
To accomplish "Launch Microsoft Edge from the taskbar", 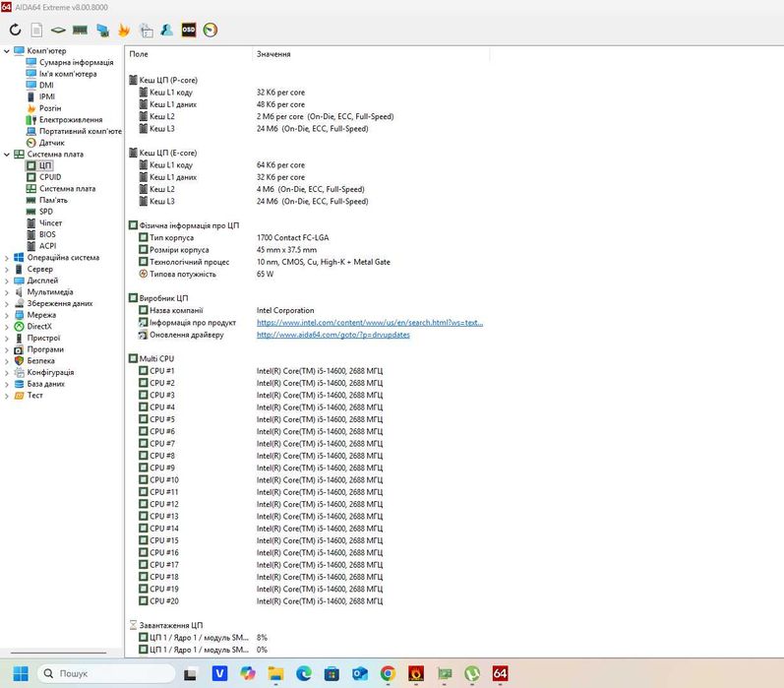I will [304, 674].
